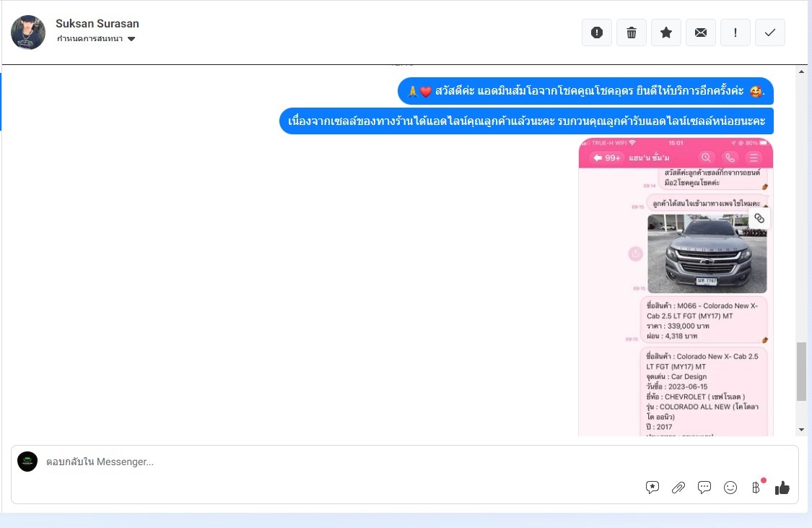Click the year text 2017
The height and width of the screenshot is (528, 812).
coord(665,427)
